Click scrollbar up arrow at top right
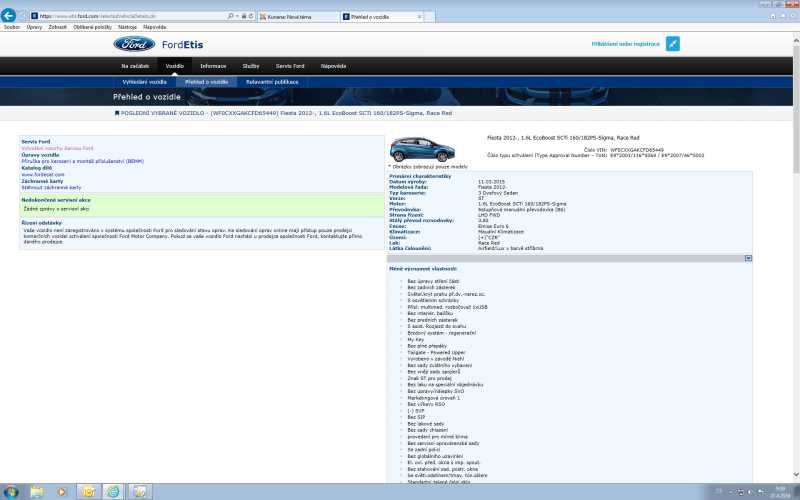 click(x=795, y=40)
